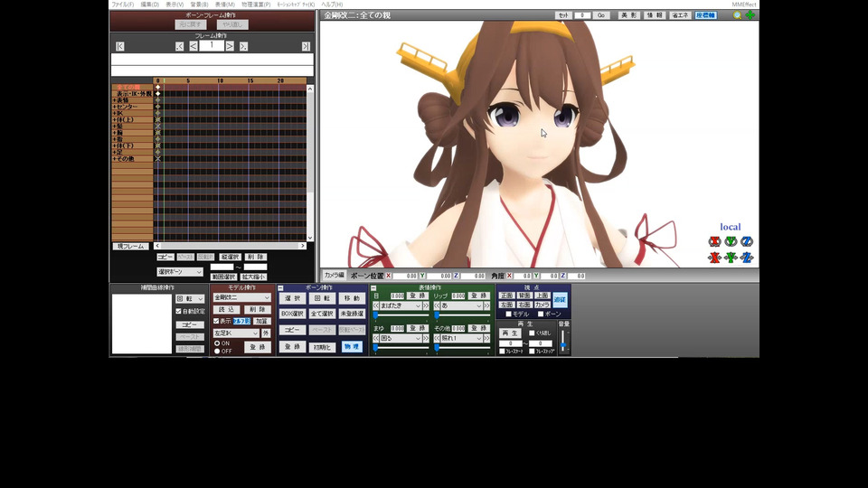Collapse the ボーン操作 panel with its minus icon
Viewport: 868px width, 488px height.
click(x=280, y=288)
